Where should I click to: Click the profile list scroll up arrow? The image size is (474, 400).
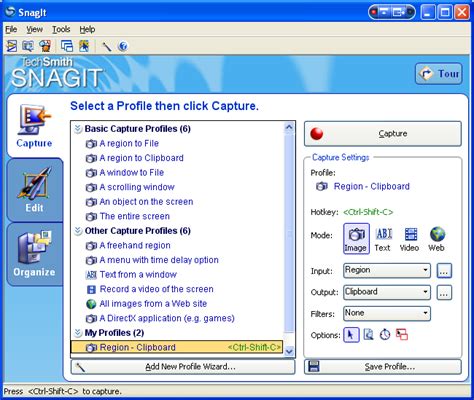click(x=289, y=128)
